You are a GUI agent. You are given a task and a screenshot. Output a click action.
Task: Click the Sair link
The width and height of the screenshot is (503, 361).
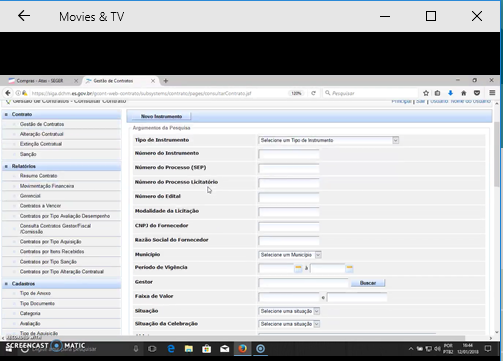pyautogui.click(x=420, y=101)
